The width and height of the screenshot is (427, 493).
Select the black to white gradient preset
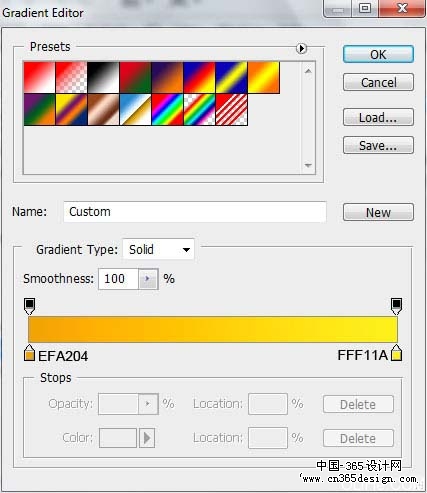(x=103, y=77)
